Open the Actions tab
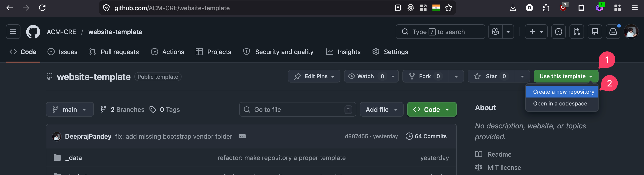The width and height of the screenshot is (644, 175). click(168, 52)
